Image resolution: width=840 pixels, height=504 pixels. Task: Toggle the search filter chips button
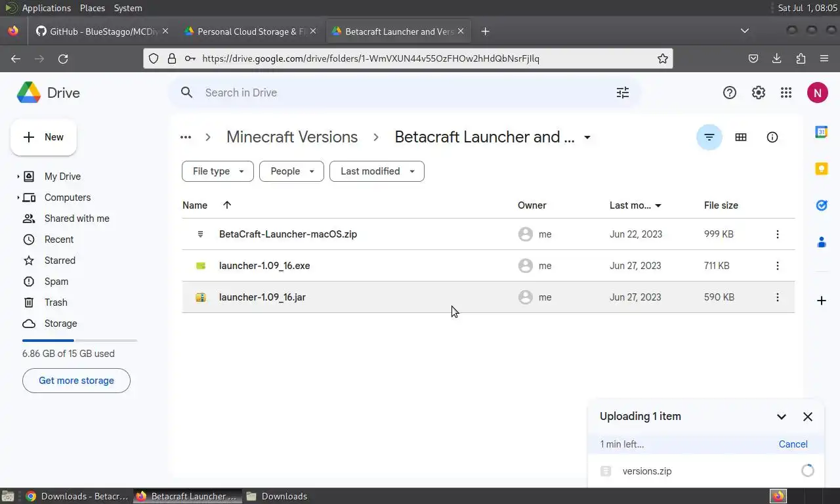[709, 137]
